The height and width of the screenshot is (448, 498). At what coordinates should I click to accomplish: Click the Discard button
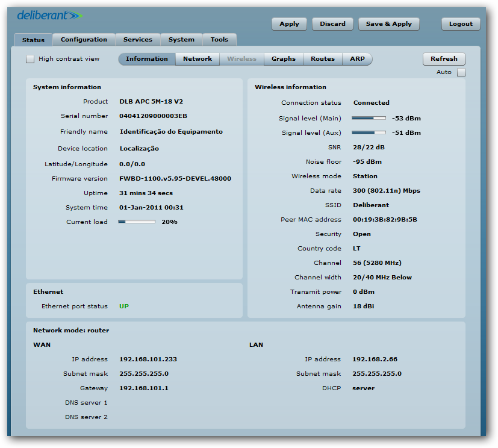pyautogui.click(x=332, y=24)
